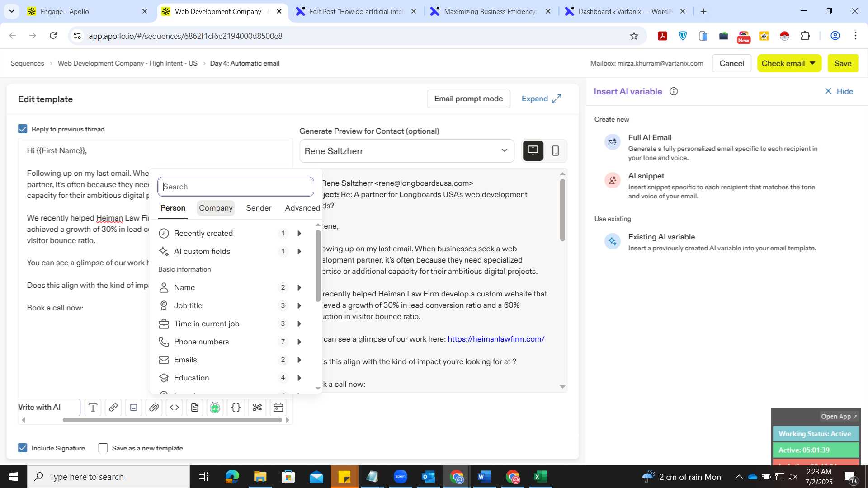Expand the AI custom fields submenu
The height and width of the screenshot is (488, 868).
click(299, 251)
